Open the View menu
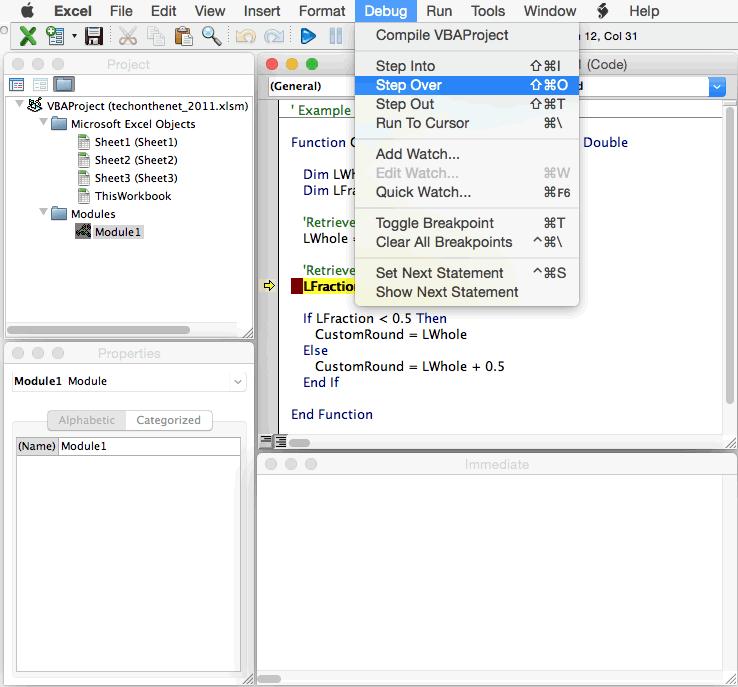 point(210,11)
